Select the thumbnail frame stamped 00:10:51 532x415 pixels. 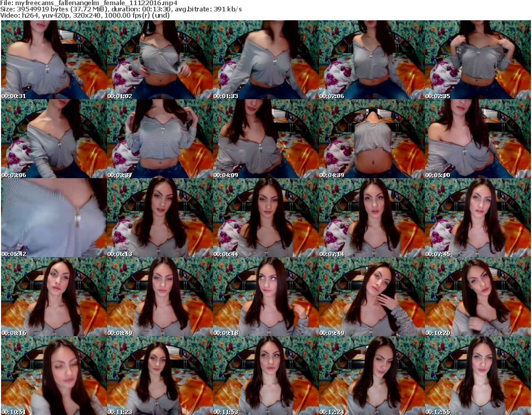point(54,376)
